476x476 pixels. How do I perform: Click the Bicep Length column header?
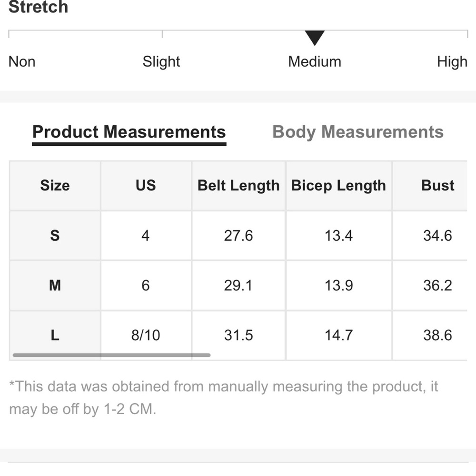pyautogui.click(x=338, y=185)
